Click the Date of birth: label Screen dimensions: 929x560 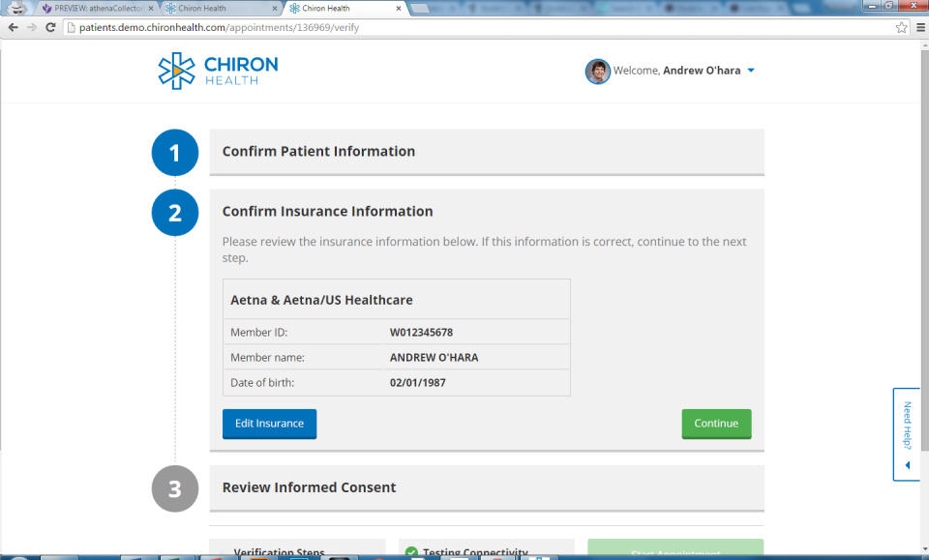[262, 383]
